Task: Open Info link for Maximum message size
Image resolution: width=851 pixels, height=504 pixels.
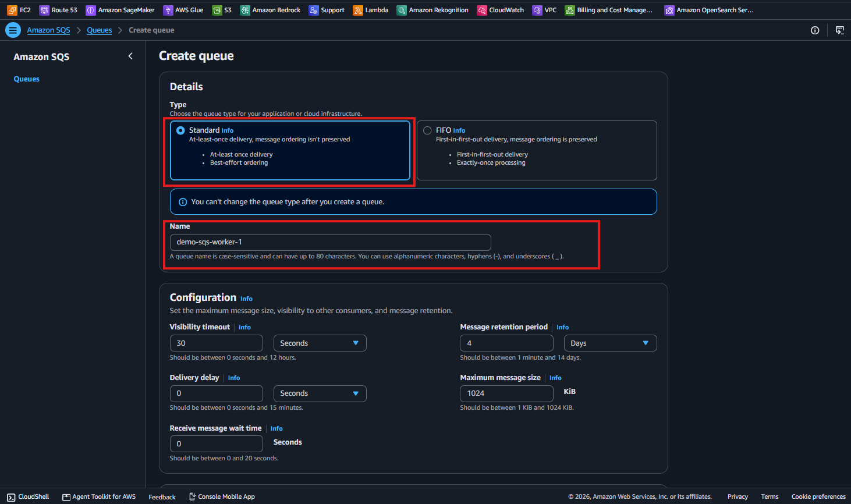Action: point(556,378)
